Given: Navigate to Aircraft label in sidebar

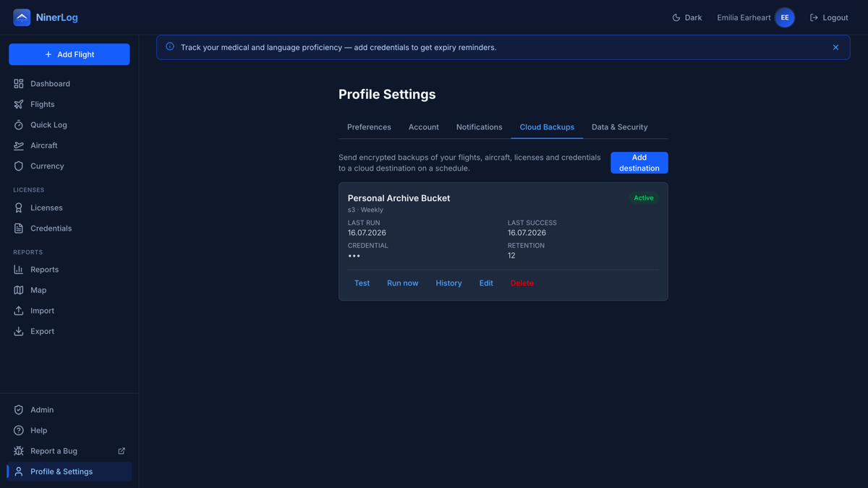Looking at the screenshot, I should click(44, 145).
